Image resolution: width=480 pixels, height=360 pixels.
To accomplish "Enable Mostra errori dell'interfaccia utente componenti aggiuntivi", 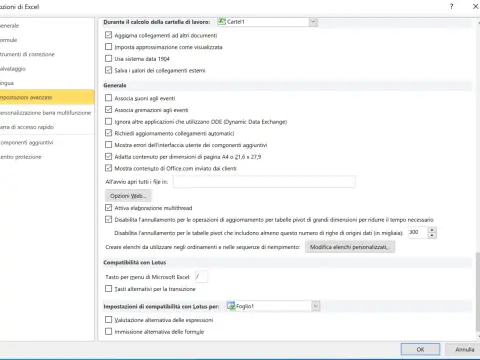I will coord(108,145).
